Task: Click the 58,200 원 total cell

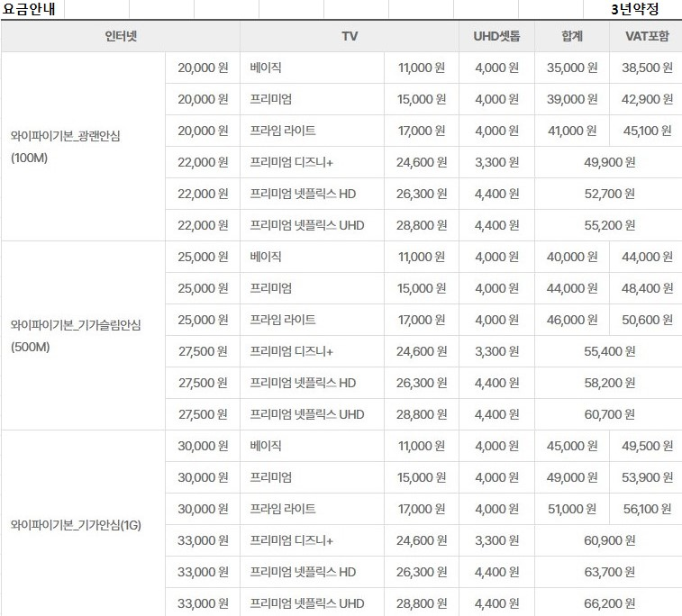Action: coord(610,383)
